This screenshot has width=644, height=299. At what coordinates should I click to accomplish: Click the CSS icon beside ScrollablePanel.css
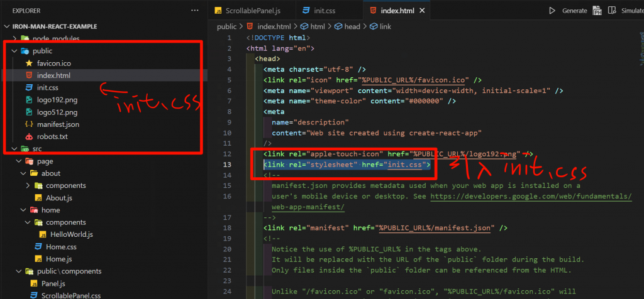pyautogui.click(x=34, y=295)
